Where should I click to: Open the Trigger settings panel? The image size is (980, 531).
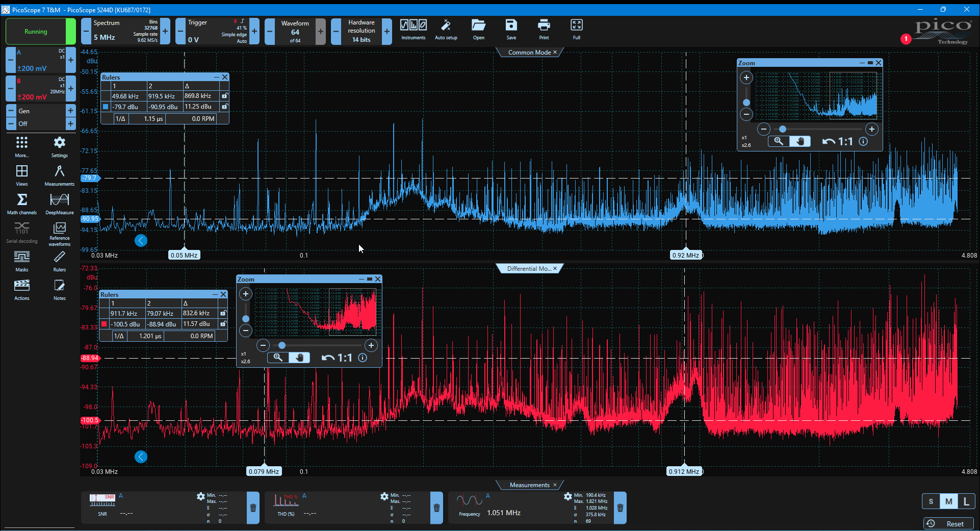click(217, 31)
